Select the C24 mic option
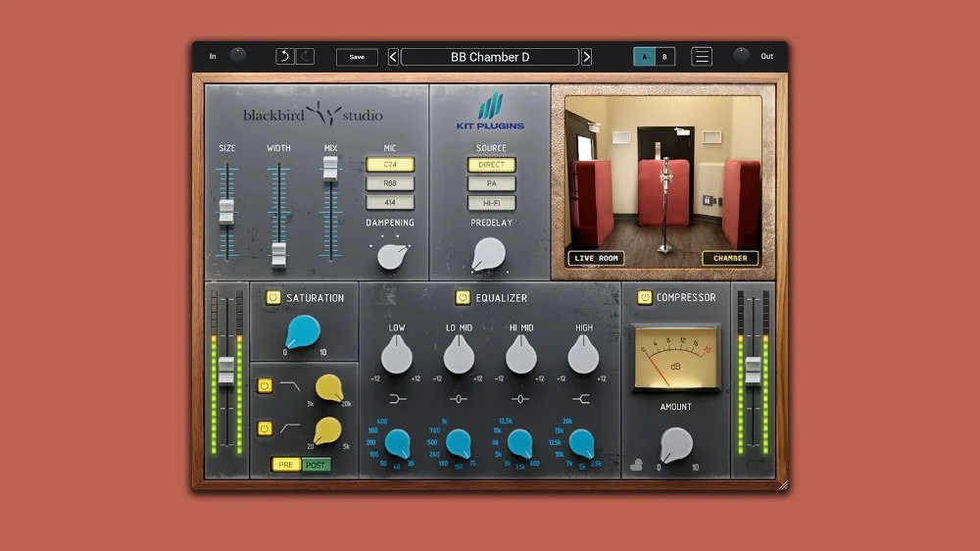The height and width of the screenshot is (551, 980). [390, 165]
